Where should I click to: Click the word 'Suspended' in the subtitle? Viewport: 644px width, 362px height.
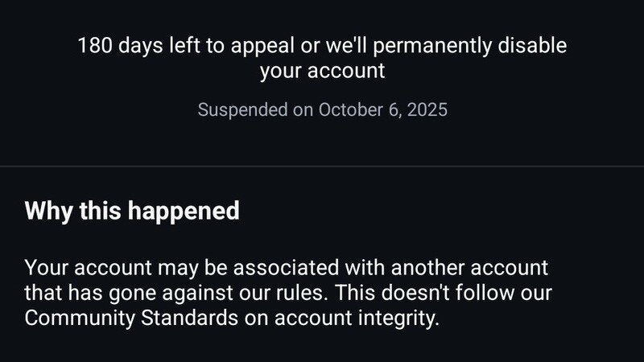tap(243, 109)
